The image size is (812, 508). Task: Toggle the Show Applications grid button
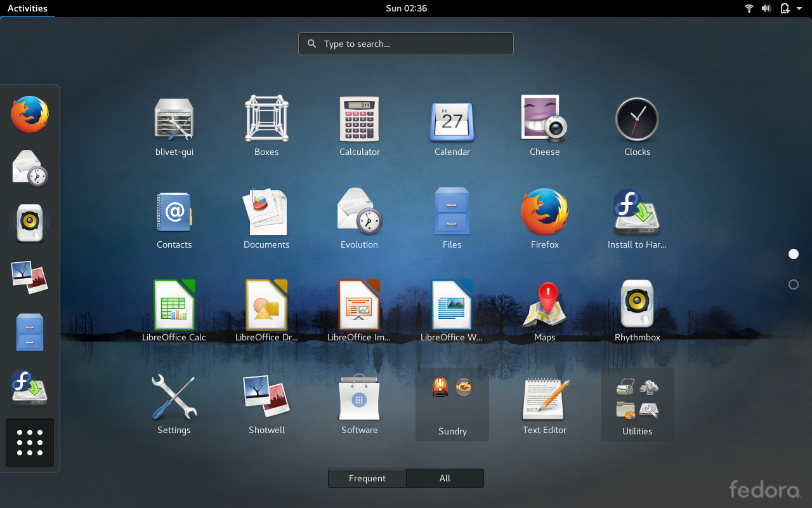click(x=30, y=443)
